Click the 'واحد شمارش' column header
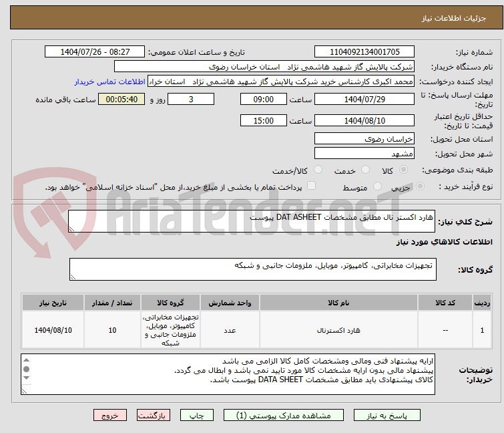This screenshot has height=433, width=504. [230, 303]
